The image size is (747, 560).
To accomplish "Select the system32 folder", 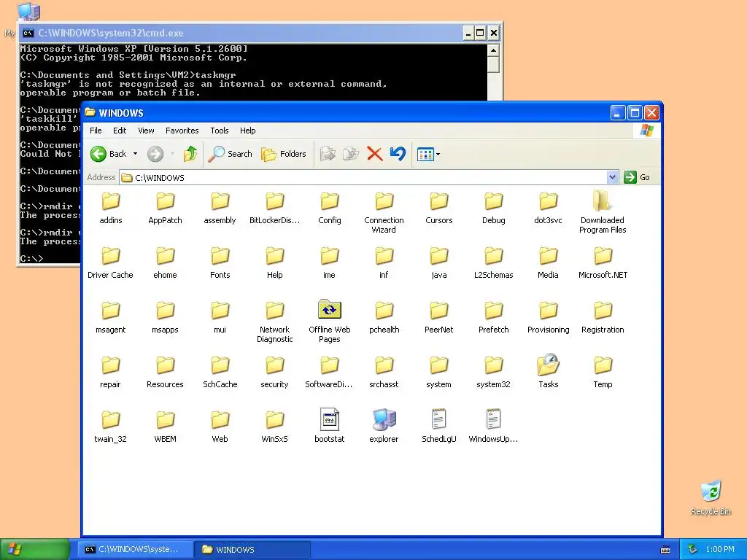I will 494,373.
